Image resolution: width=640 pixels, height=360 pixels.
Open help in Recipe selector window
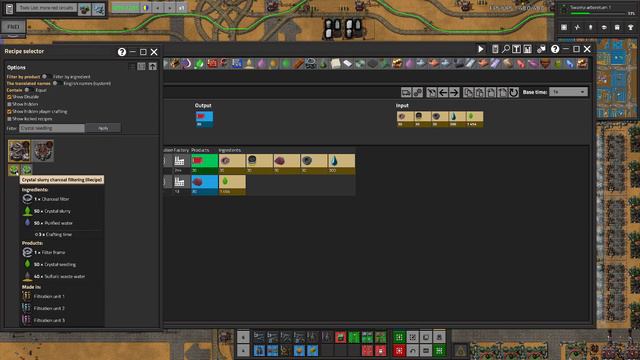(x=122, y=52)
